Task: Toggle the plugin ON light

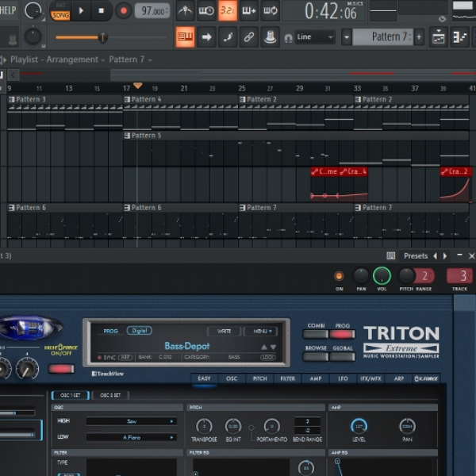Action: click(339, 276)
